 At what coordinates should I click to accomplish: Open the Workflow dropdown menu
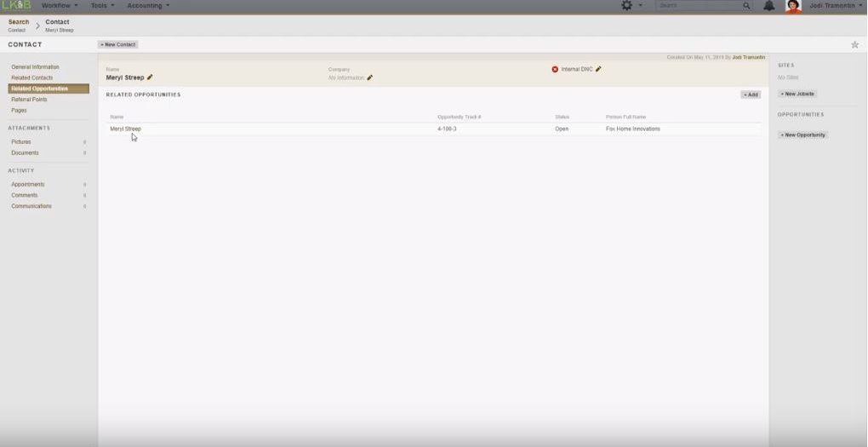coord(59,6)
